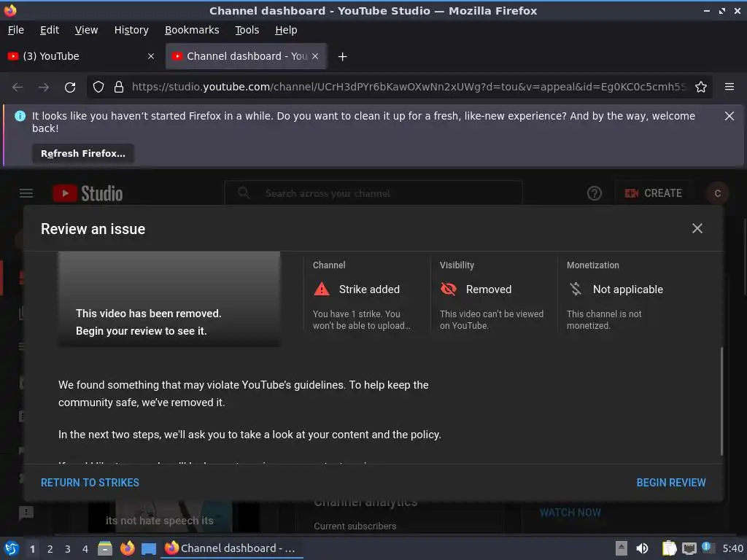747x560 pixels.
Task: Close the (3) YouTube tab
Action: 151,56
